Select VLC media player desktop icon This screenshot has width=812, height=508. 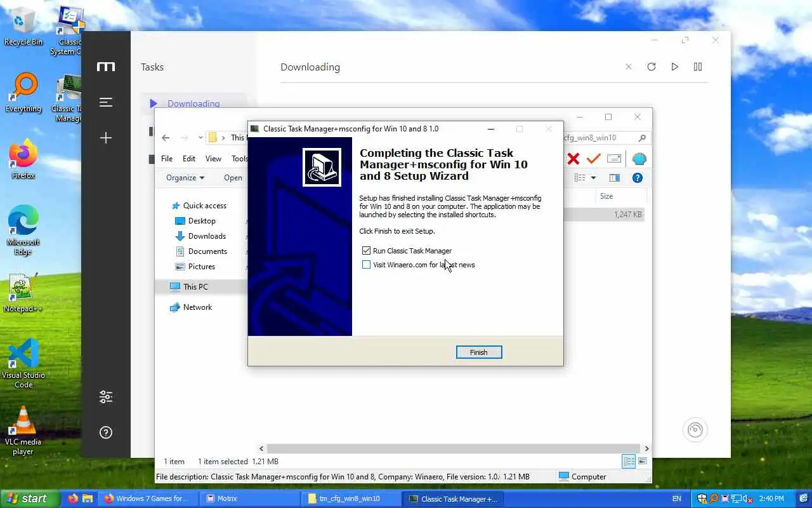[23, 431]
